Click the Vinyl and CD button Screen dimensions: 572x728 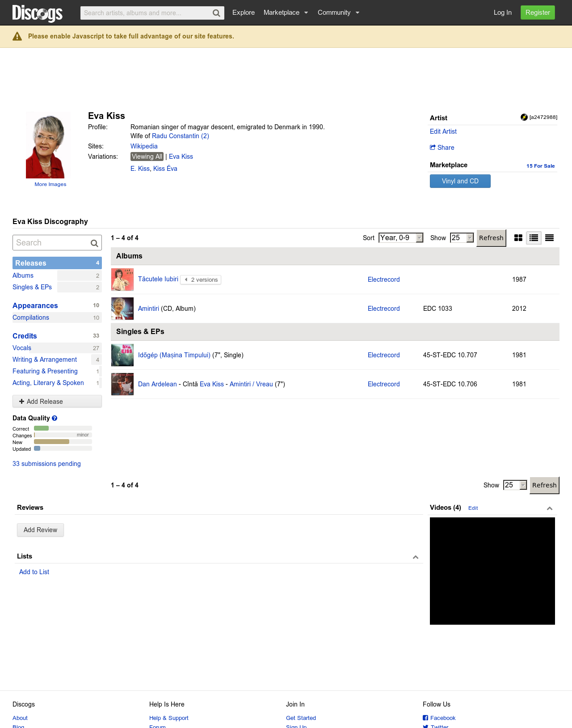(460, 181)
